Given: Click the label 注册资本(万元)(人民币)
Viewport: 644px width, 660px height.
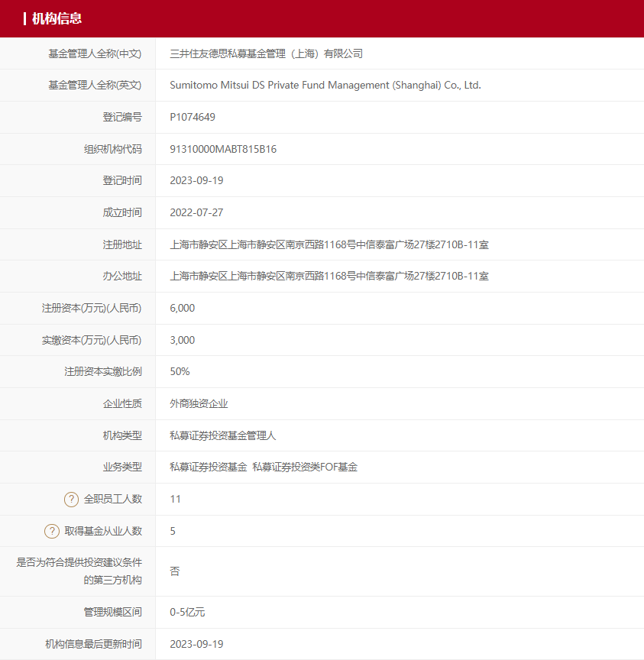Looking at the screenshot, I should point(92,308).
